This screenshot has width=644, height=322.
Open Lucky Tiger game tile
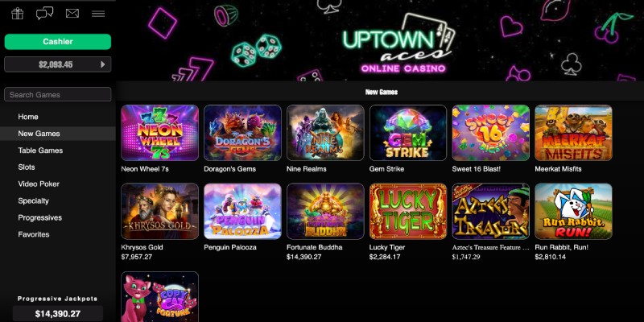point(408,211)
